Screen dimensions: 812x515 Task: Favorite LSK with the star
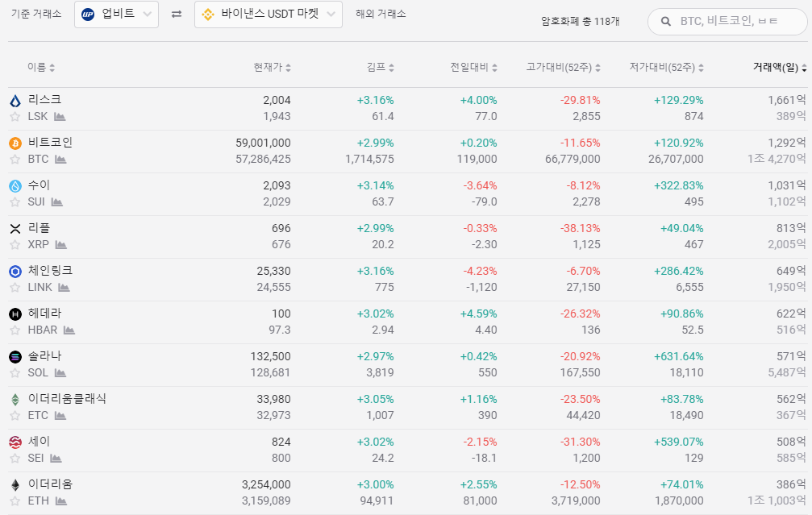15,116
